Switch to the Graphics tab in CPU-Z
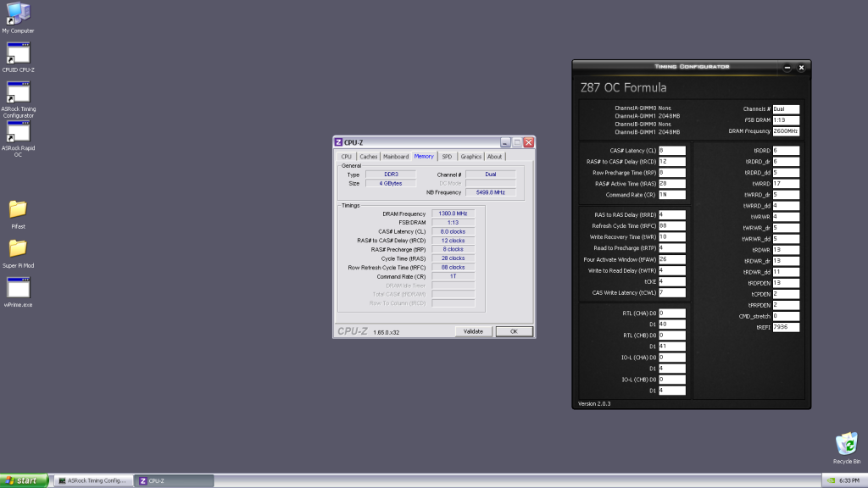 click(x=471, y=157)
